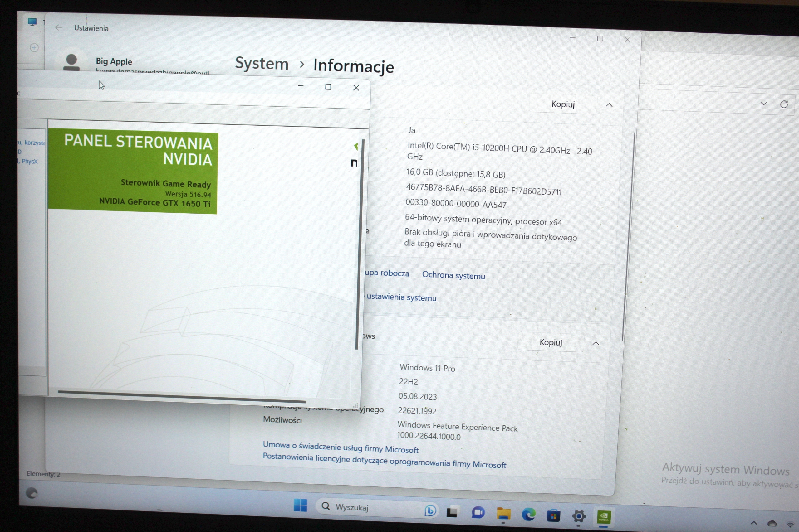The height and width of the screenshot is (532, 799).
Task: Open Task View from the taskbar
Action: pyautogui.click(x=452, y=512)
